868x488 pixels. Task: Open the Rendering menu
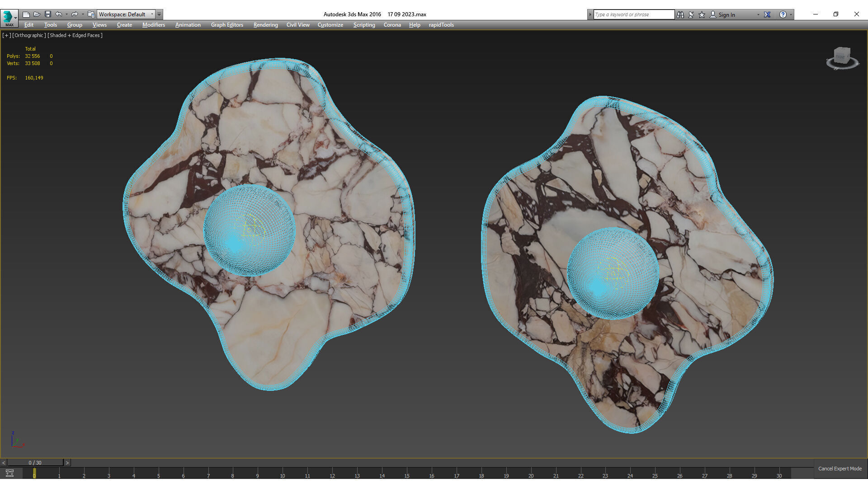(265, 25)
